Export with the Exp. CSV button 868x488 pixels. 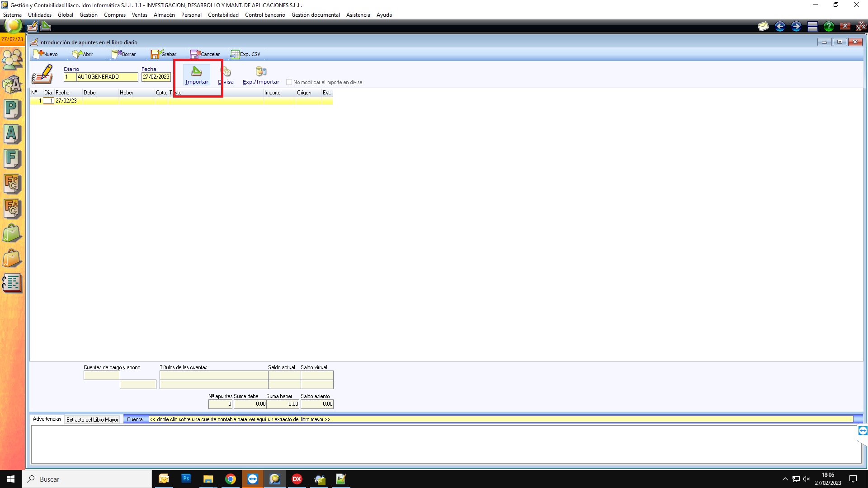coord(245,54)
